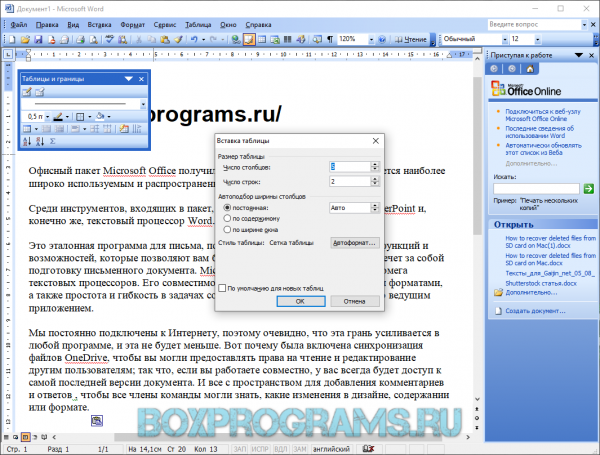Click the Print icon in toolbar
This screenshot has height=455, width=600.
(x=80, y=39)
